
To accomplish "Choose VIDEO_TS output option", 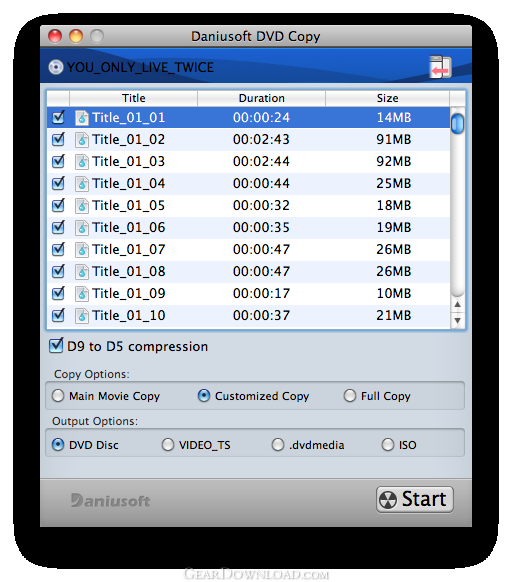I will [168, 444].
